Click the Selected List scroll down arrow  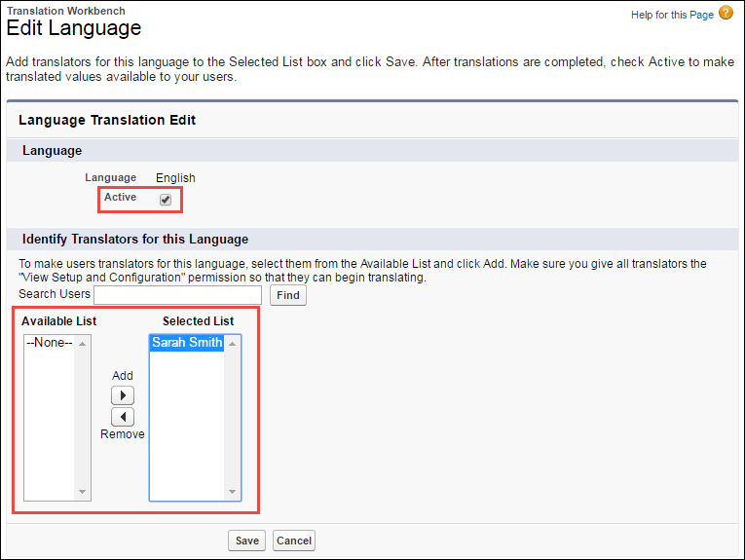pos(233,492)
